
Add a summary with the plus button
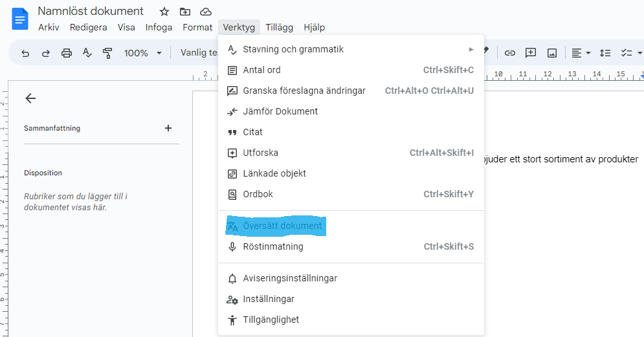pos(168,128)
